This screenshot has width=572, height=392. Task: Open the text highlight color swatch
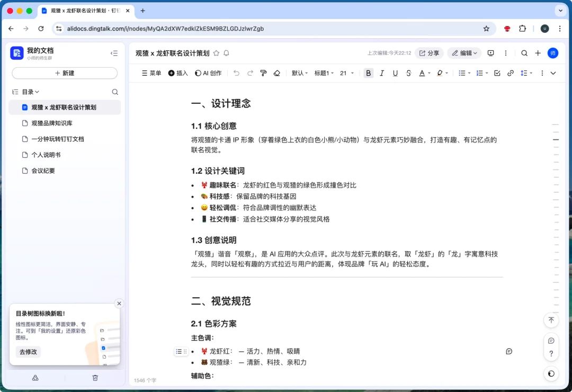tap(441, 73)
